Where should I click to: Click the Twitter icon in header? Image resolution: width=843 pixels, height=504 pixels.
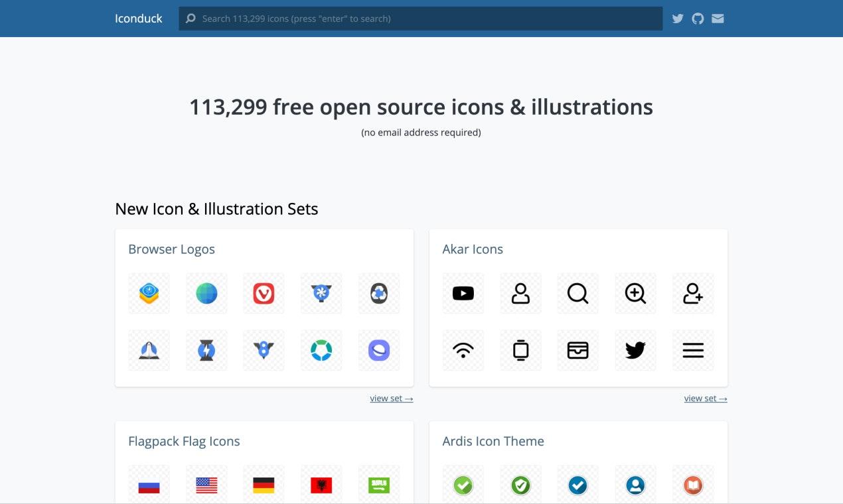[677, 19]
